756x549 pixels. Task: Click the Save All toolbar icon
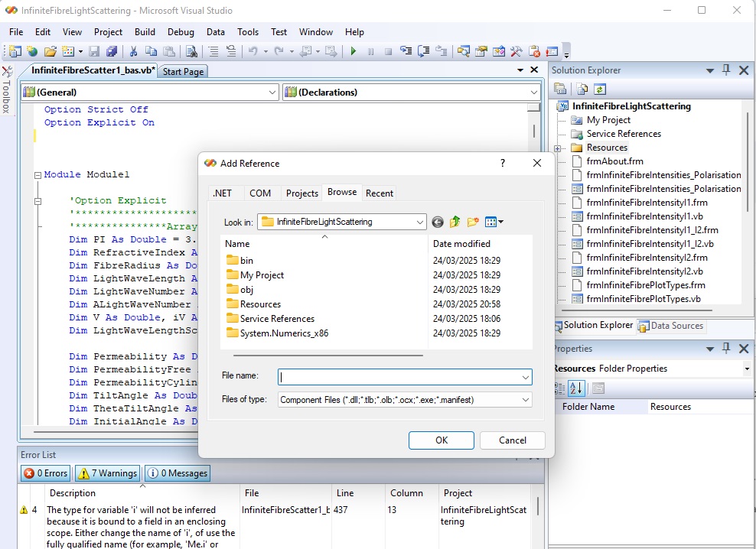(x=112, y=51)
